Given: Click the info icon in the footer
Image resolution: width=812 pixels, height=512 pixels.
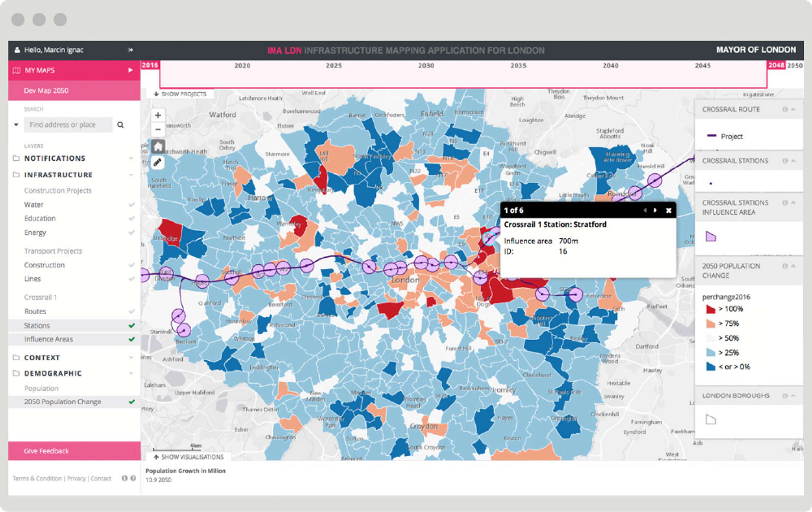Looking at the screenshot, I should click(x=125, y=478).
